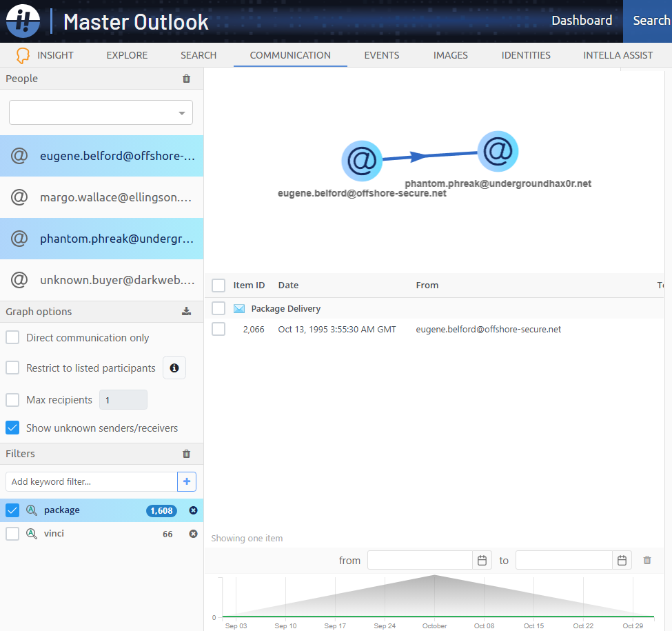Clear the People list with trash icon
This screenshot has width=672, height=631.
(186, 79)
